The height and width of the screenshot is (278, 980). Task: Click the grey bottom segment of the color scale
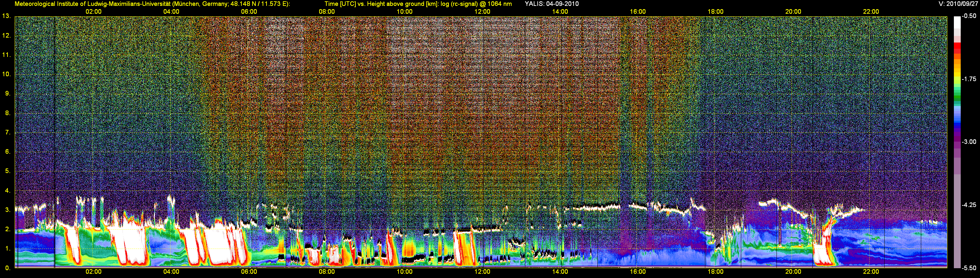957,221
